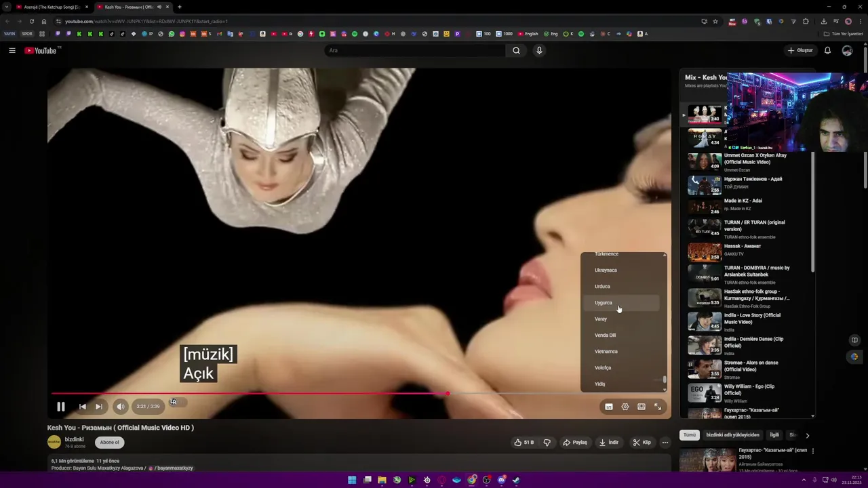Open the bizdinki channel name link
The height and width of the screenshot is (488, 868).
point(75,439)
